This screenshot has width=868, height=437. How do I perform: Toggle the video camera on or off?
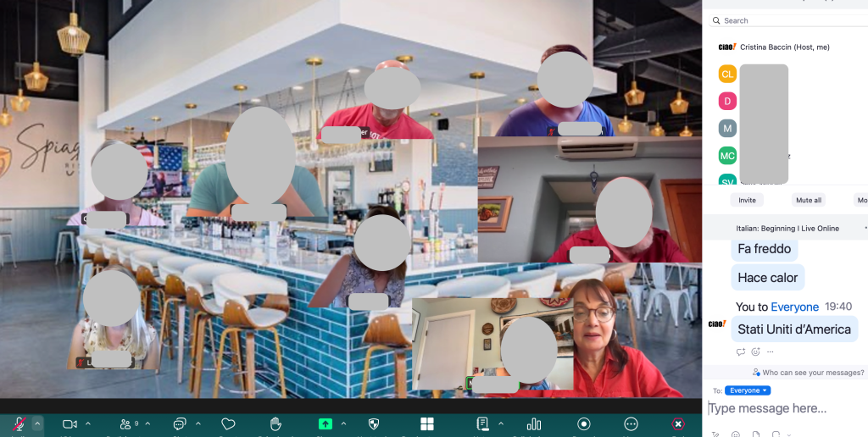coord(70,423)
